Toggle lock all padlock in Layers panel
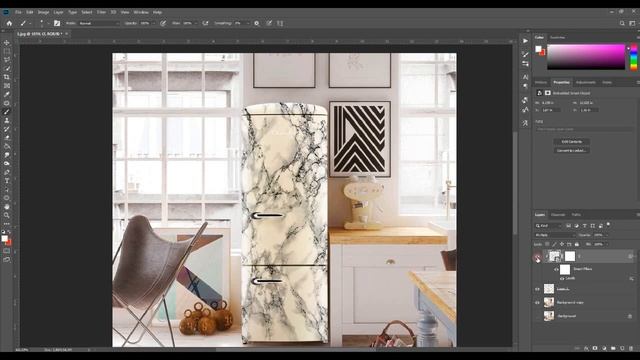Image resolution: width=640 pixels, height=360 pixels. tap(577, 244)
